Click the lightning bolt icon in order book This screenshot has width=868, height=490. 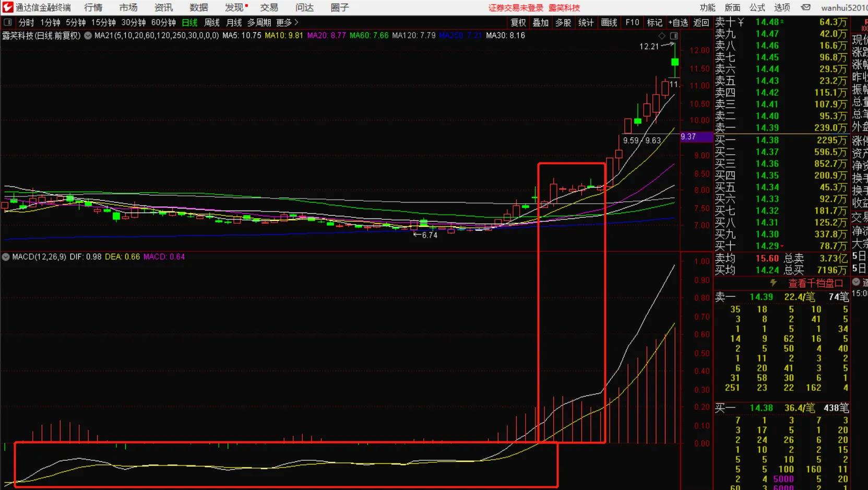click(x=774, y=283)
